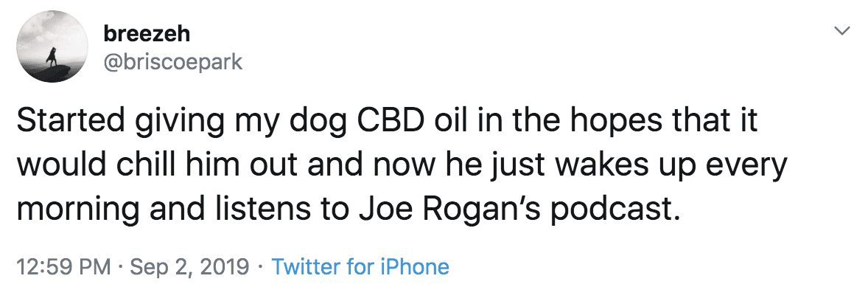Open the Twitter for iPhone source link

tap(360, 266)
